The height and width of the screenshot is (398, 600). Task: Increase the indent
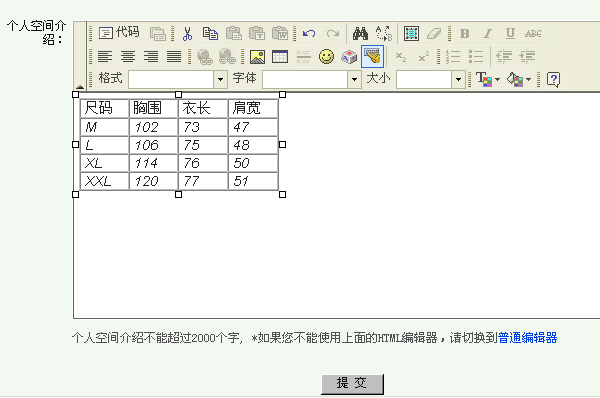tap(527, 57)
